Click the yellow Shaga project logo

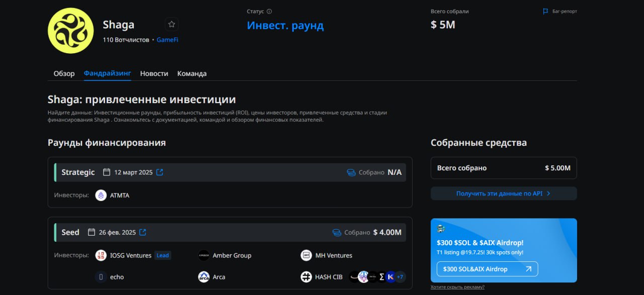[70, 31]
